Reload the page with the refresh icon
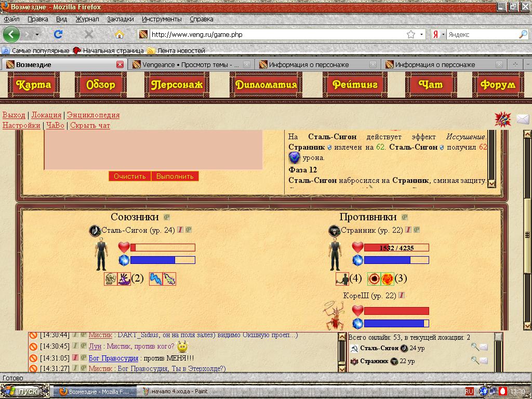532x399 pixels. coord(58,34)
